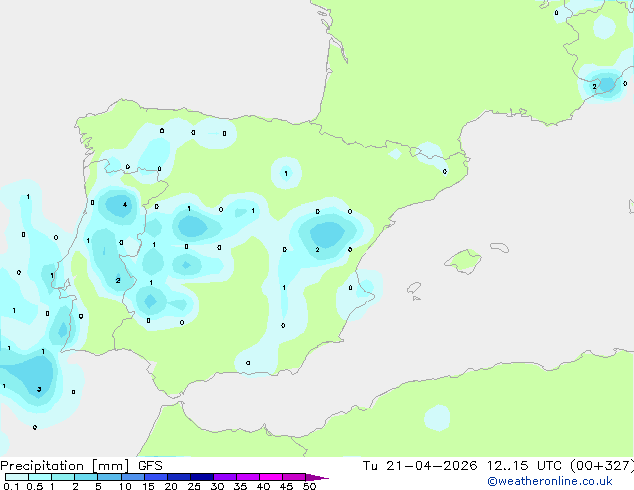
Task: Click the '4' precipitation value over Portugal
Action: tap(125, 205)
